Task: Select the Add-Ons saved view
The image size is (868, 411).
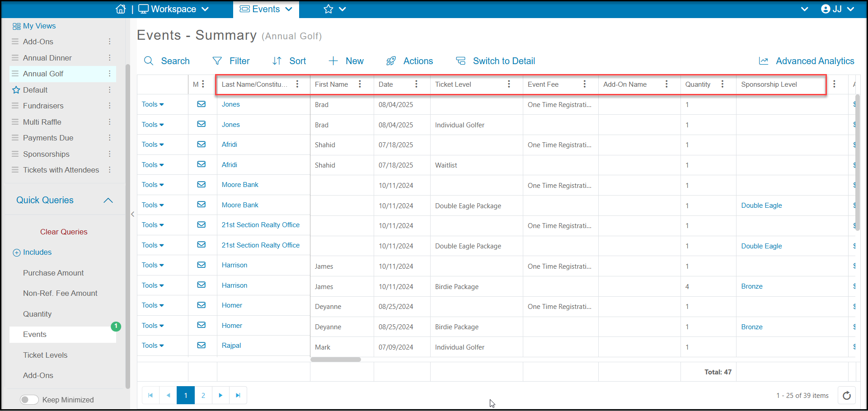Action: pyautogui.click(x=38, y=42)
